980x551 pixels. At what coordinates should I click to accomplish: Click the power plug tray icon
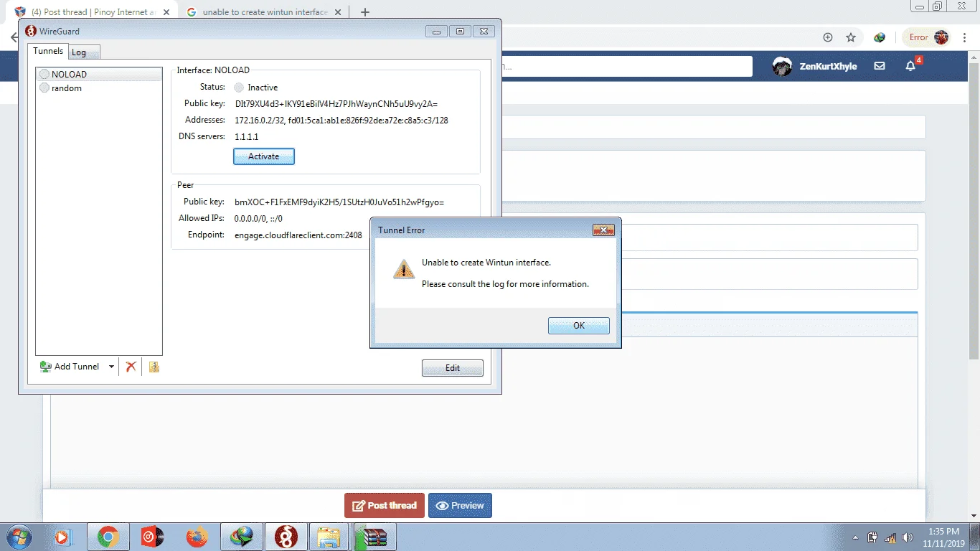coord(873,537)
